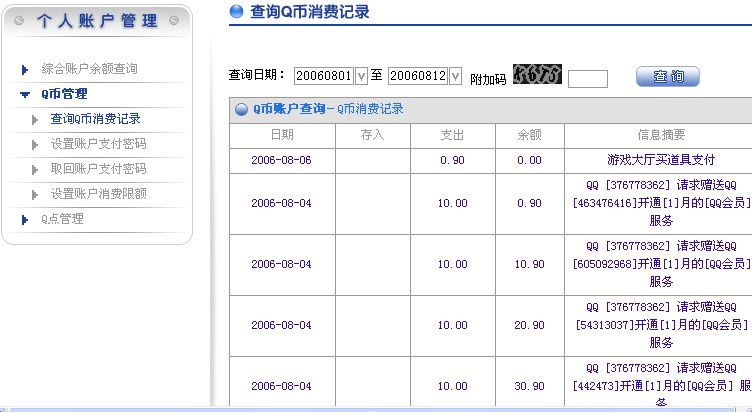Open 综合账户余额查询 in sidebar
Viewport: 752px width, 412px height.
[x=89, y=69]
